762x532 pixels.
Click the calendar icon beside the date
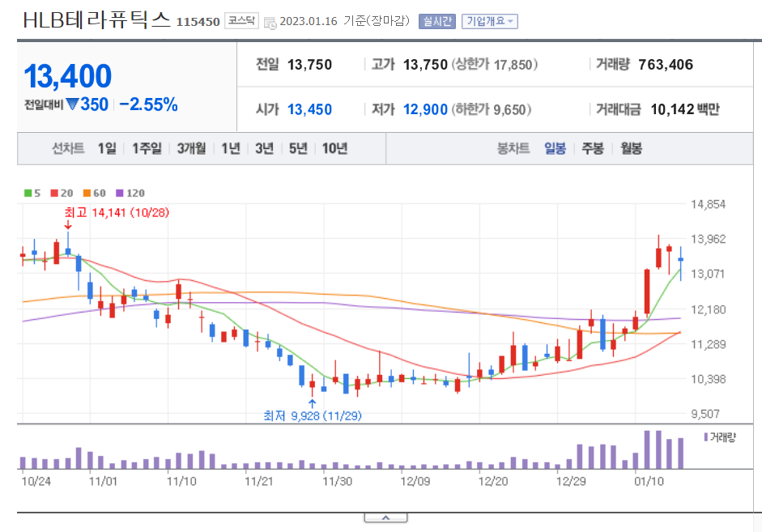tap(270, 23)
